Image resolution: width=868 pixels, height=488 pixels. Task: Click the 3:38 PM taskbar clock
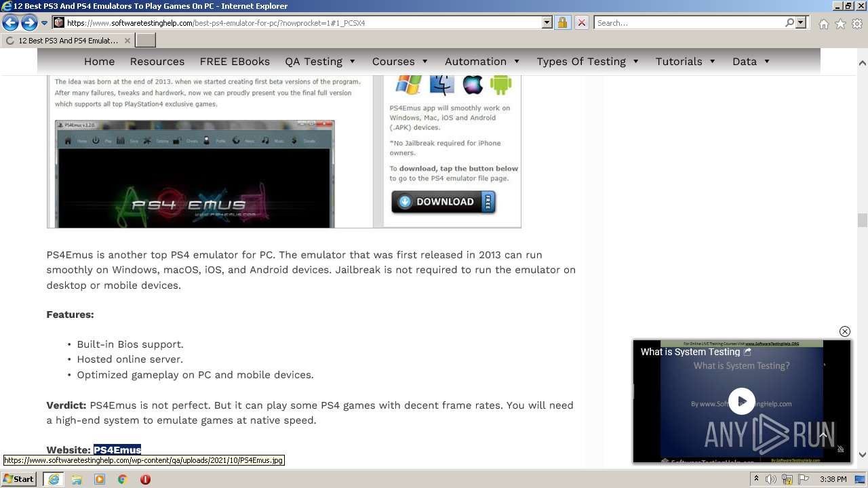(833, 479)
